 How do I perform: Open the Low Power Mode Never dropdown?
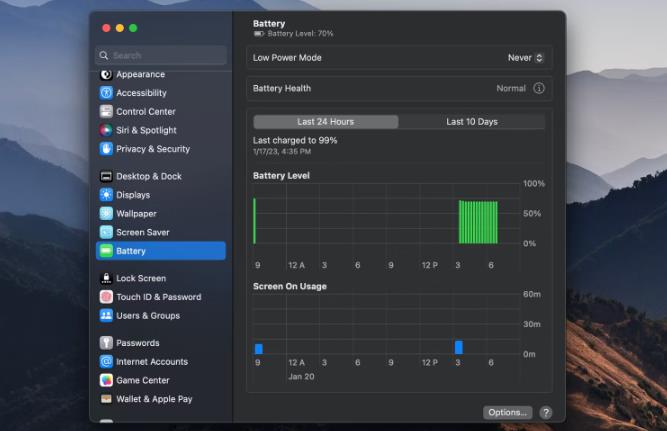pos(525,58)
